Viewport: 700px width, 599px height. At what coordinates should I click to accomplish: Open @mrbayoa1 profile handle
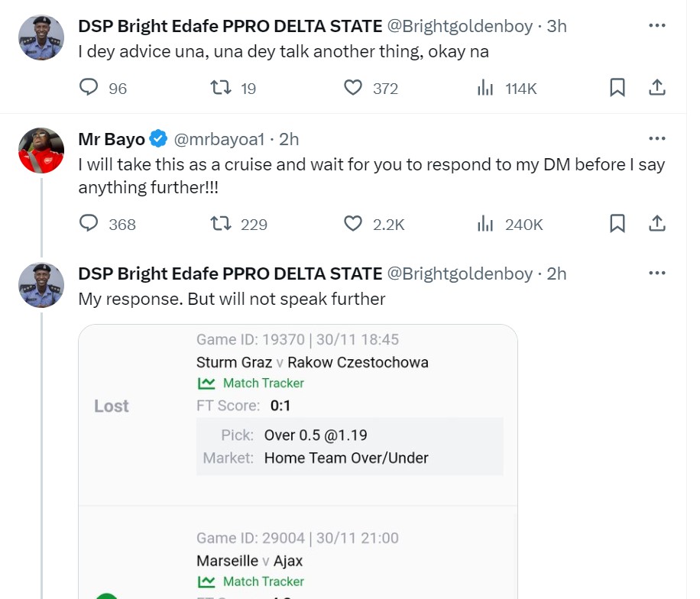coord(219,139)
